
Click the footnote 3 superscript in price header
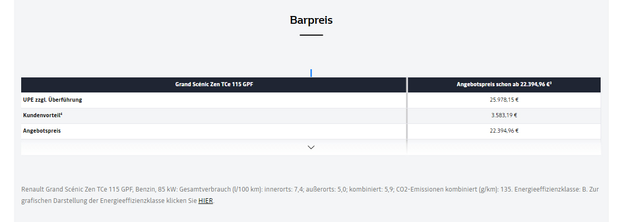click(x=551, y=83)
